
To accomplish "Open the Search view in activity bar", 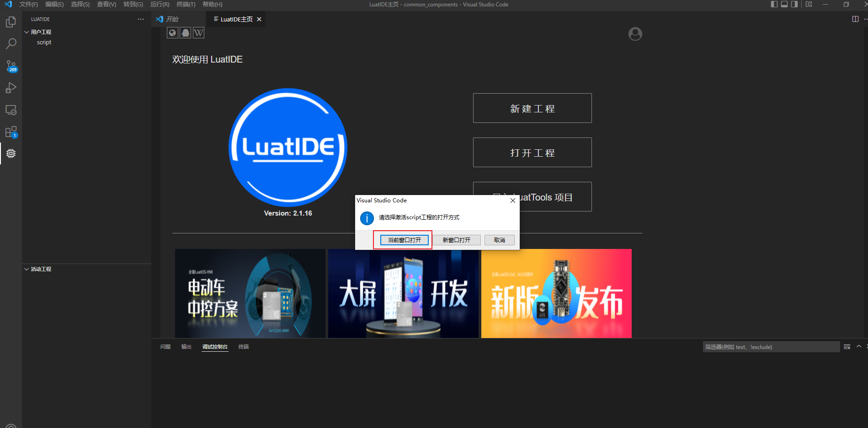I will pyautogui.click(x=11, y=44).
